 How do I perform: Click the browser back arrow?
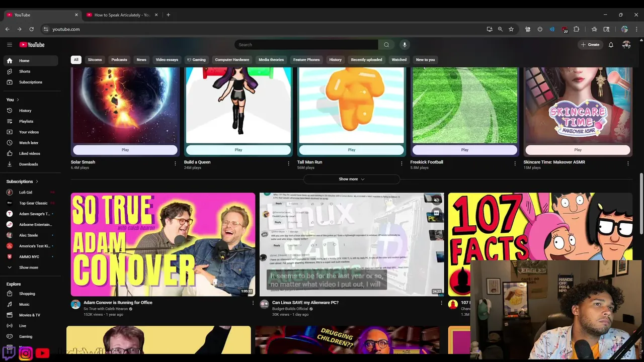(8, 29)
